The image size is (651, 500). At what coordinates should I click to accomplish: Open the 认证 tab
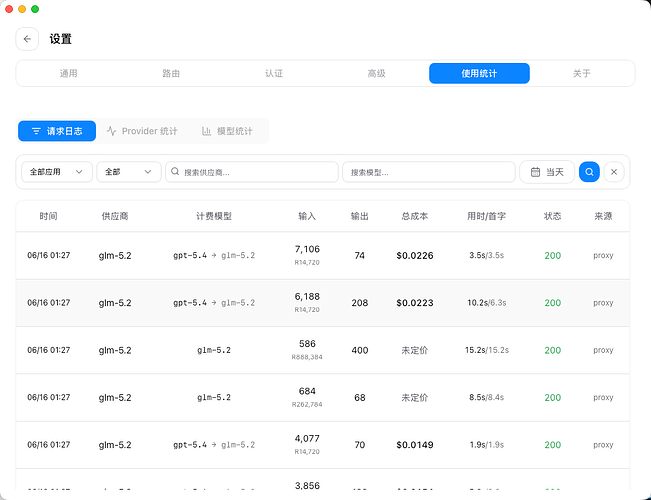274,74
